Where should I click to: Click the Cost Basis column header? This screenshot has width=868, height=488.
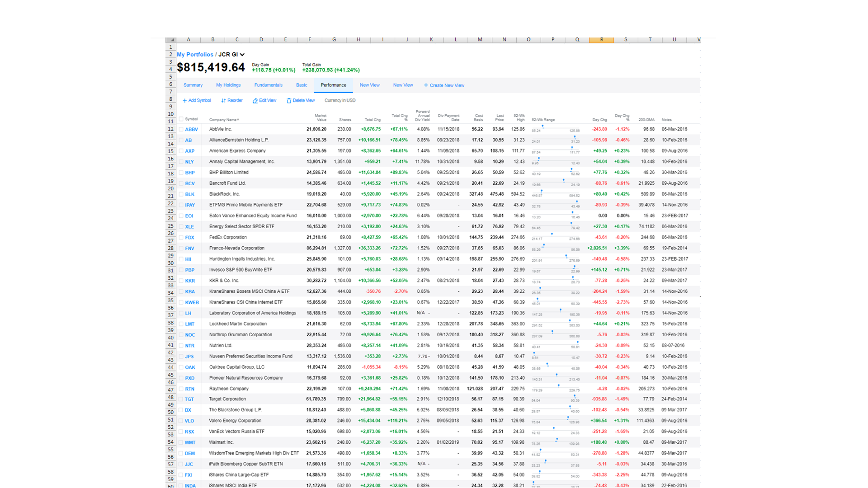pyautogui.click(x=478, y=117)
